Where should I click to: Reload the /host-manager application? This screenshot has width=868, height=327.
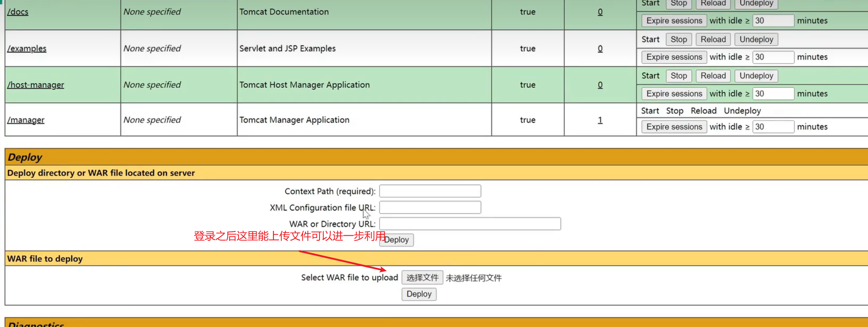pyautogui.click(x=713, y=76)
